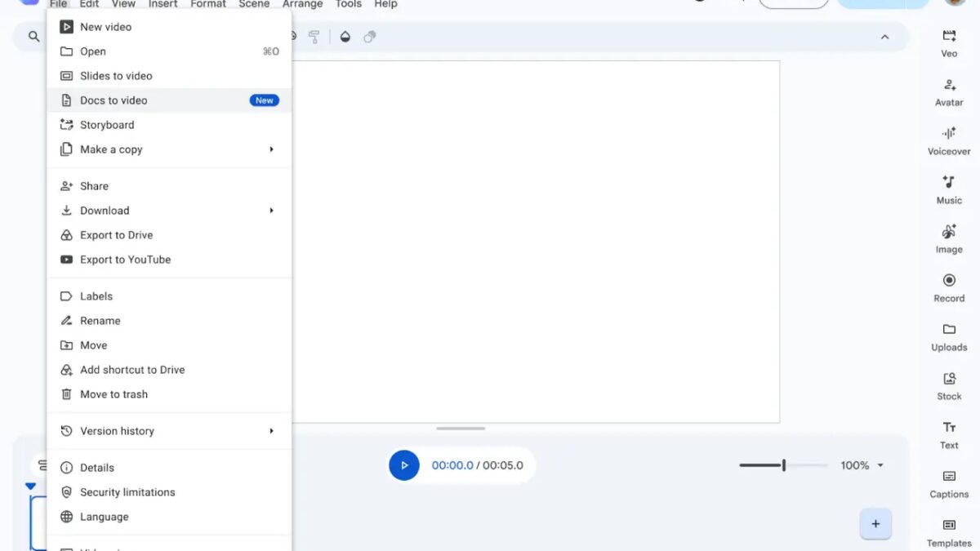Choose Share in File menu
Screen dimensions: 980x551
[169, 186]
